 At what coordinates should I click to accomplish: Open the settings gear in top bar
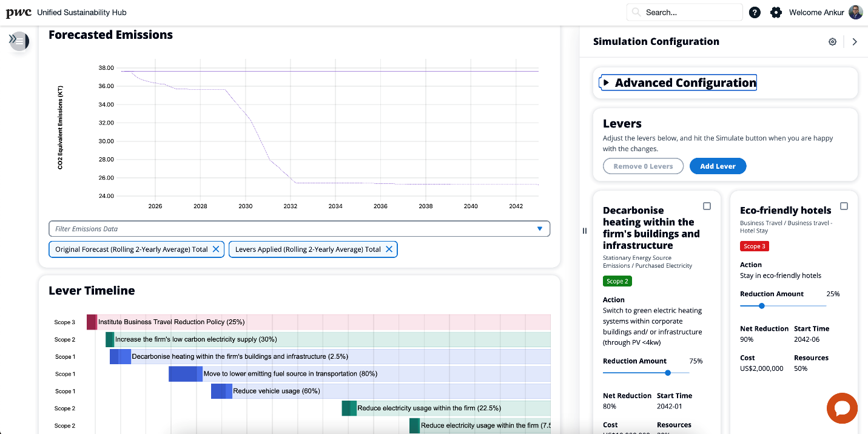[776, 12]
